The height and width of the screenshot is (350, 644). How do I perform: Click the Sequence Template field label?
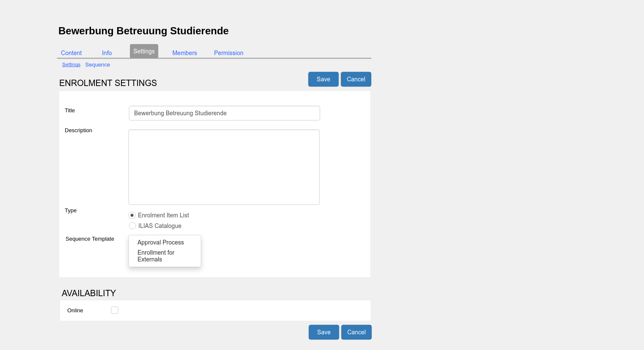(x=90, y=239)
